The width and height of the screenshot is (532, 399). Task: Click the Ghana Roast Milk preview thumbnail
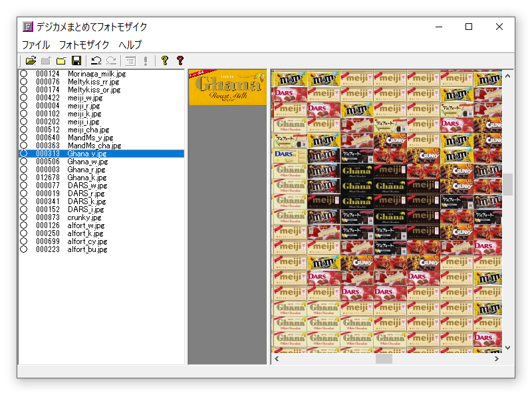(x=227, y=88)
